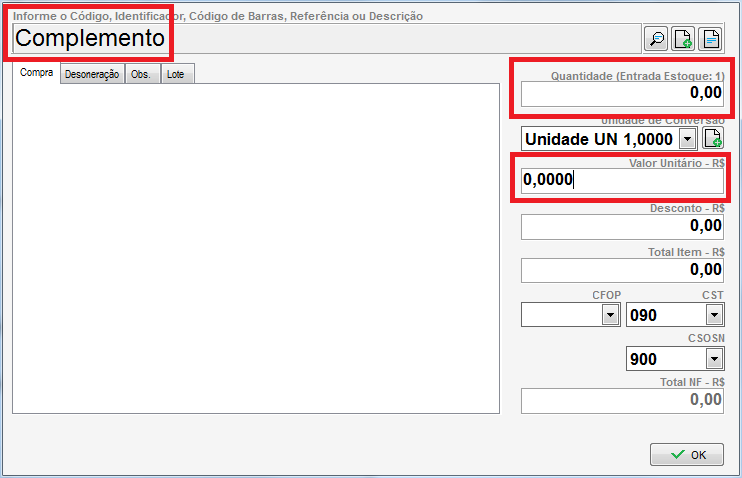Click the empty Compra tab content area
This screenshot has height=478, width=742.
(255, 247)
